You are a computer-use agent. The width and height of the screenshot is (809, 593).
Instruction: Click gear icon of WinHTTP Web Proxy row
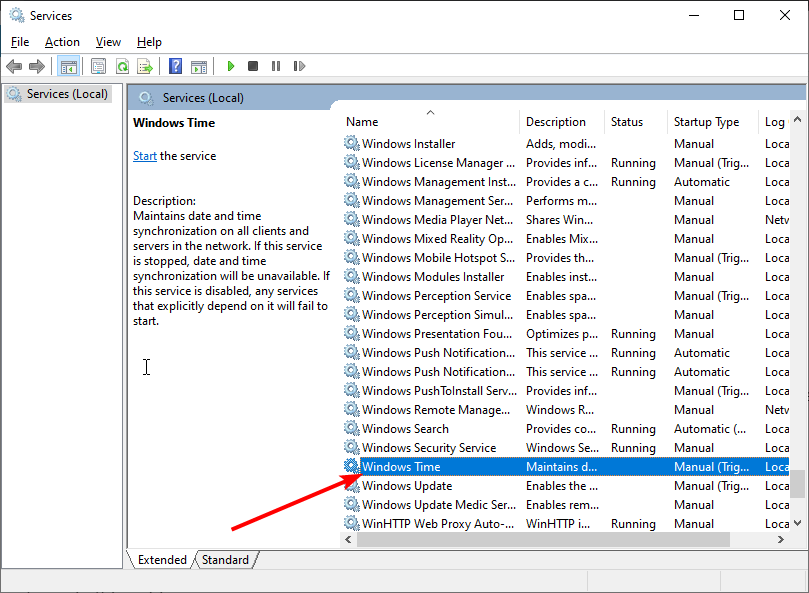pyautogui.click(x=352, y=523)
